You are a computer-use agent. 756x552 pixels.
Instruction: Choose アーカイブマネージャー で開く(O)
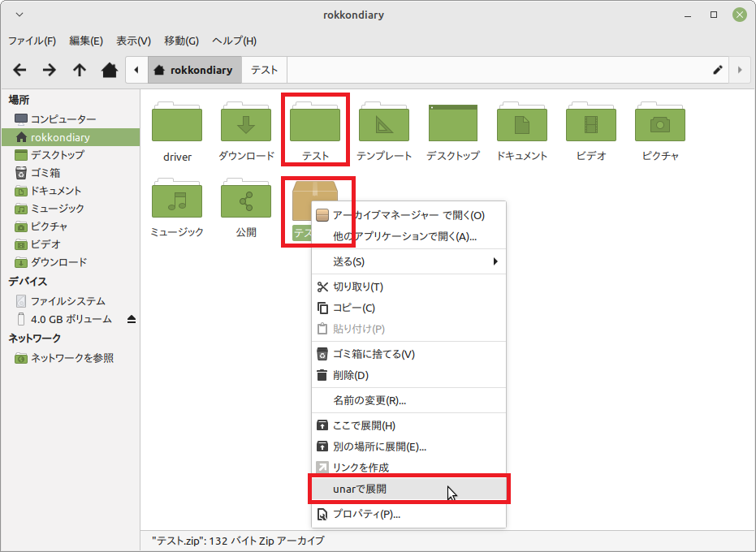409,215
